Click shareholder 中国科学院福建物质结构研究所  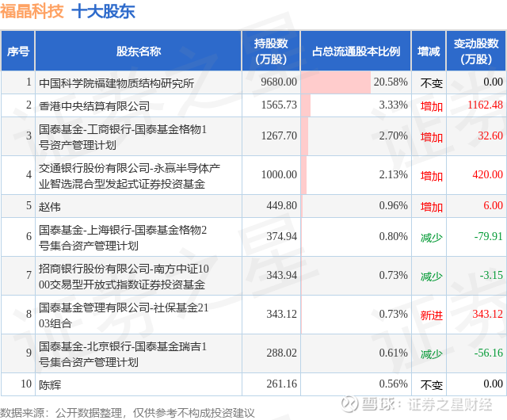[x=116, y=83]
